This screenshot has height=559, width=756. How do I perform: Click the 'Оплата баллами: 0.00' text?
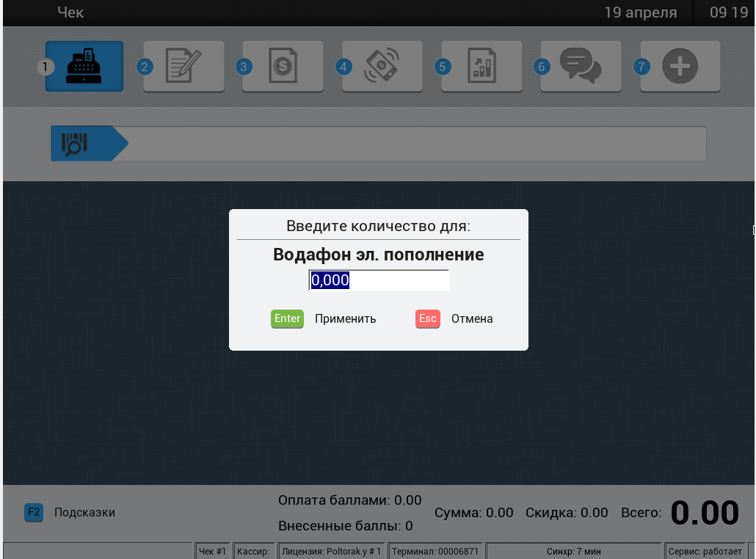click(x=350, y=500)
